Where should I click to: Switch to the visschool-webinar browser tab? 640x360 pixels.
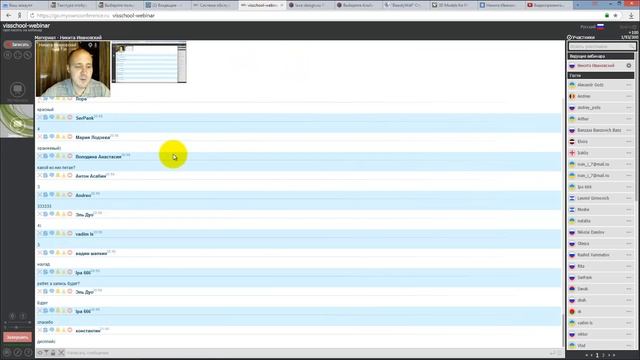point(262,5)
